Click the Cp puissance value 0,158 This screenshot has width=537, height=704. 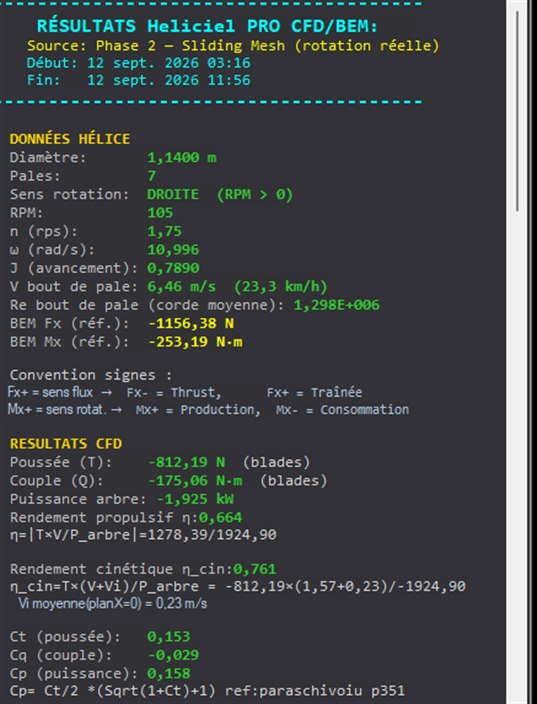pos(169,673)
